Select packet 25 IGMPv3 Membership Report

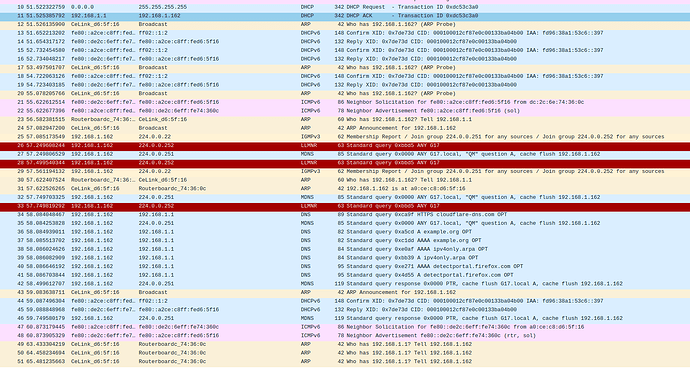(345, 137)
